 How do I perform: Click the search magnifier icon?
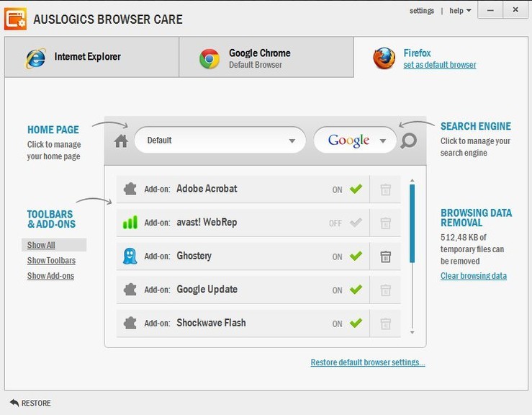408,140
